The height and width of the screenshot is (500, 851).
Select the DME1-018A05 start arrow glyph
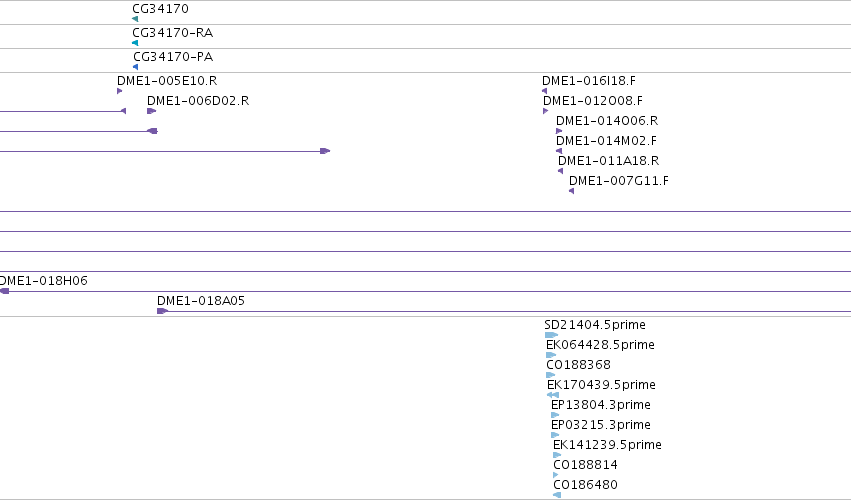pyautogui.click(x=162, y=311)
